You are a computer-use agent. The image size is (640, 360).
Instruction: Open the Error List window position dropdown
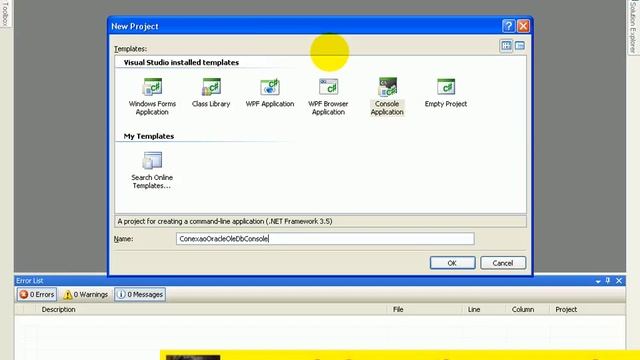[x=598, y=281]
